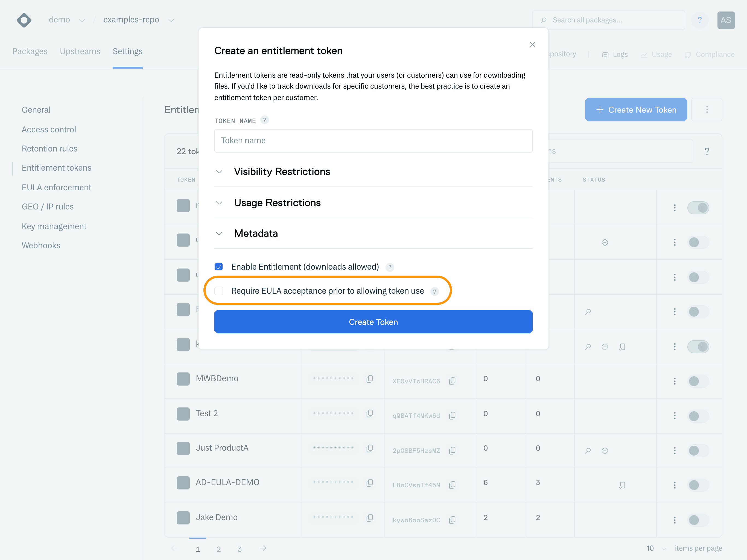The height and width of the screenshot is (560, 747).
Task: Click help icon beside Enable Entitlement
Action: (x=390, y=267)
